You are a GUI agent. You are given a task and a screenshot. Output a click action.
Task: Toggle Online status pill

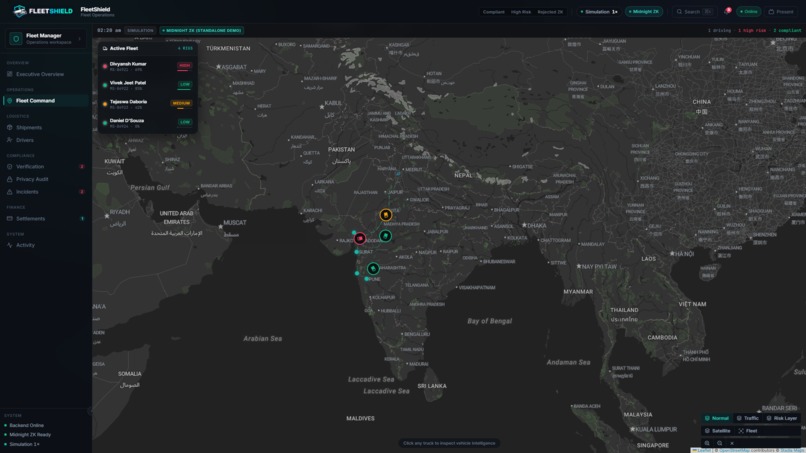tap(748, 11)
